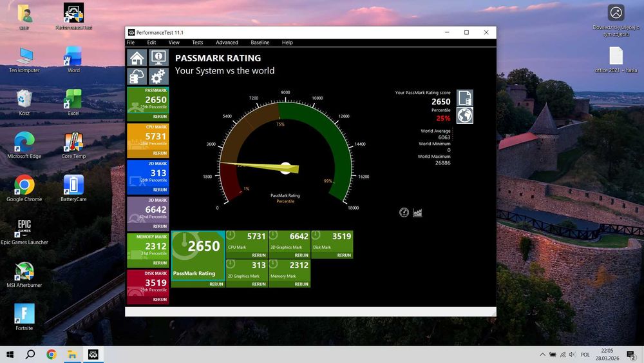
Task: Open the Fortnite desktop shortcut
Action: [x=24, y=317]
